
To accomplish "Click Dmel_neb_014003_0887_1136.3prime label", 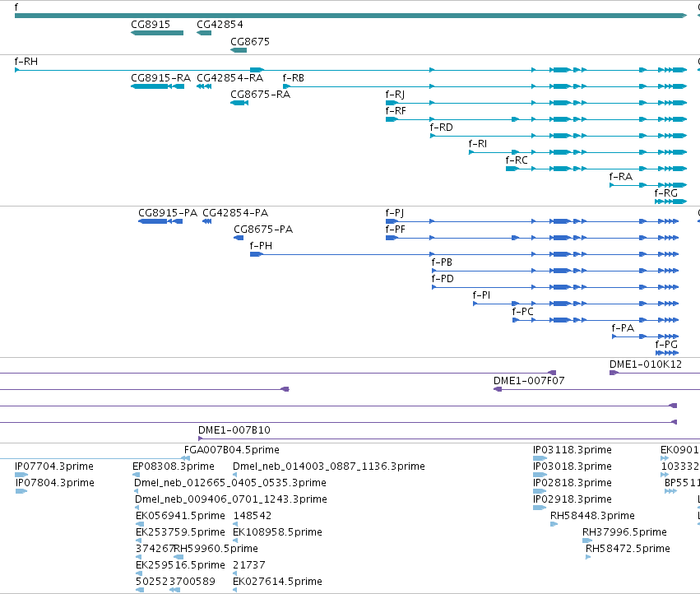I will [329, 466].
